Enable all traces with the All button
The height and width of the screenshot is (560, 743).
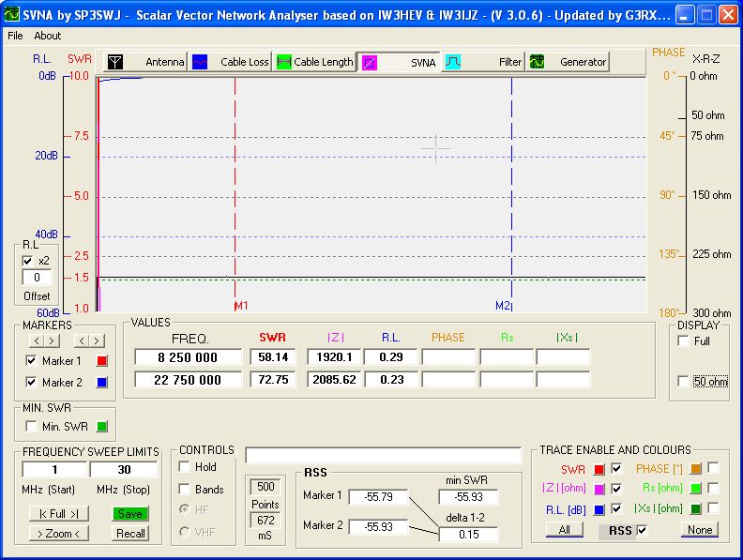(564, 530)
